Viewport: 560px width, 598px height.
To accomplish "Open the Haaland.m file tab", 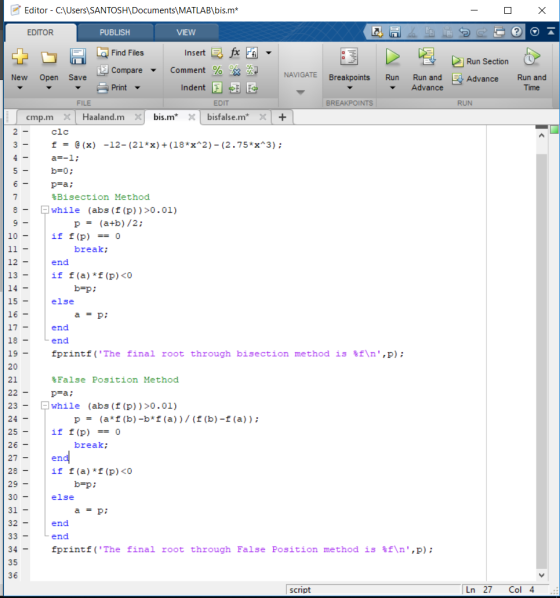I will (x=103, y=117).
